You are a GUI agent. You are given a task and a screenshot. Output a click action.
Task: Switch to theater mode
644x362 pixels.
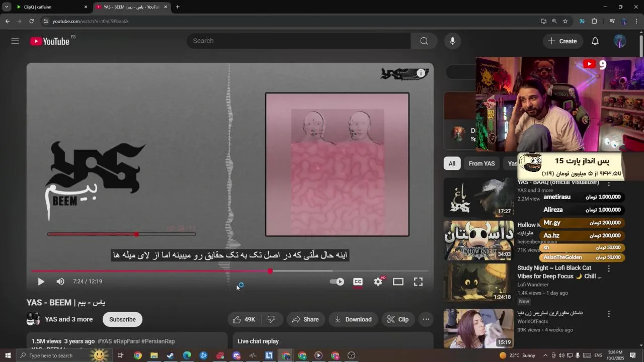point(398,282)
